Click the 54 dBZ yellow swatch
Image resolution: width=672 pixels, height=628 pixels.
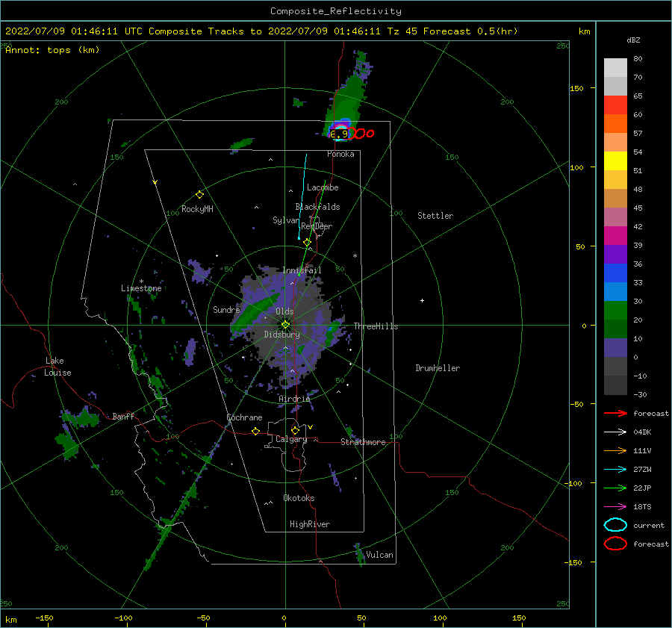pyautogui.click(x=615, y=161)
